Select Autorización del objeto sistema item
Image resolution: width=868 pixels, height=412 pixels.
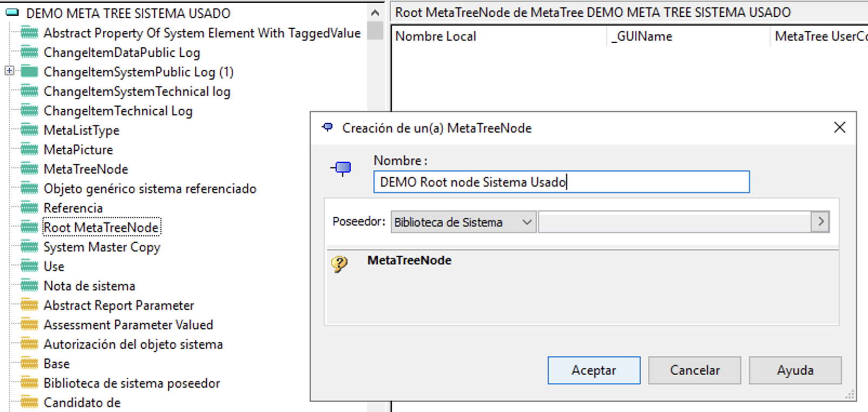coord(133,344)
